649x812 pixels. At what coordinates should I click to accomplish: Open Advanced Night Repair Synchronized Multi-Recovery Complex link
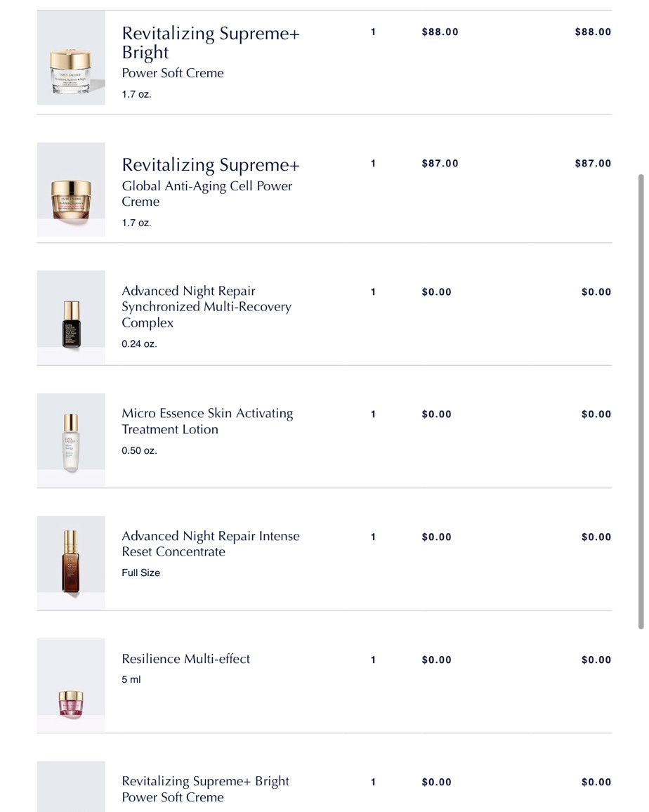[x=206, y=307]
